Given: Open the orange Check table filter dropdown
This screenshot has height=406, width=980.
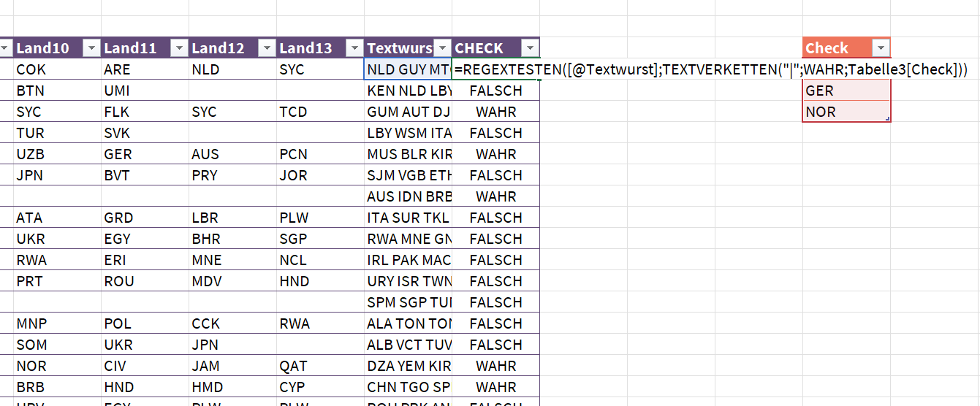Looking at the screenshot, I should pos(881,49).
